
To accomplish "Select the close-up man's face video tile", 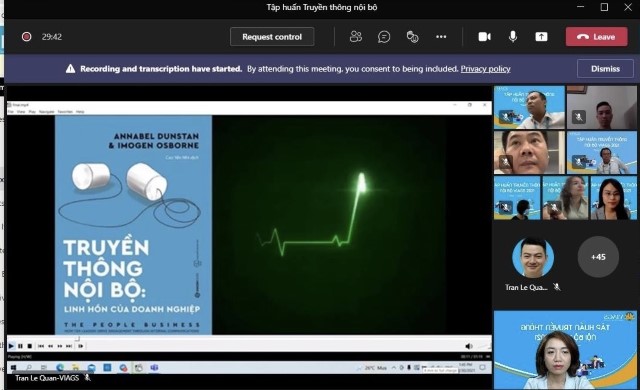I will coord(529,153).
